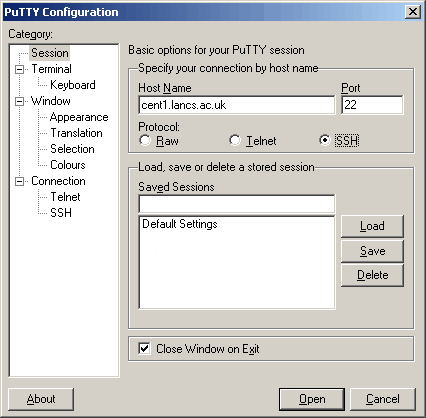426x418 pixels.
Task: Click the Port number field
Action: point(372,105)
